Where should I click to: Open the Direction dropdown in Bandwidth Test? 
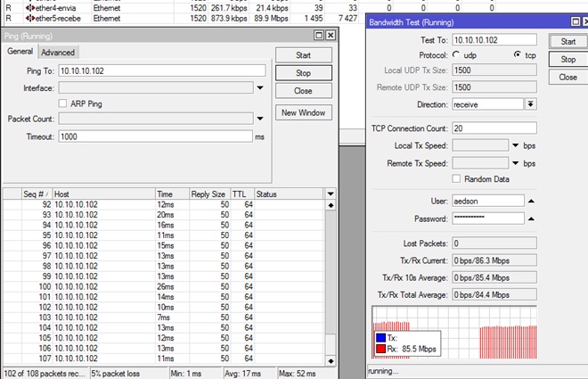[530, 104]
